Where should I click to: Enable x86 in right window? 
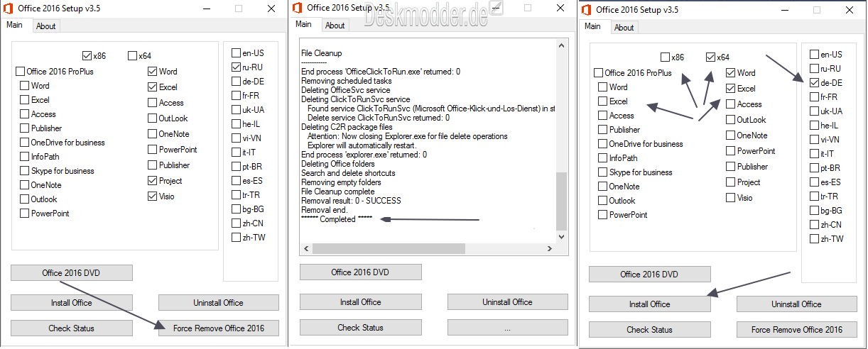coord(666,57)
